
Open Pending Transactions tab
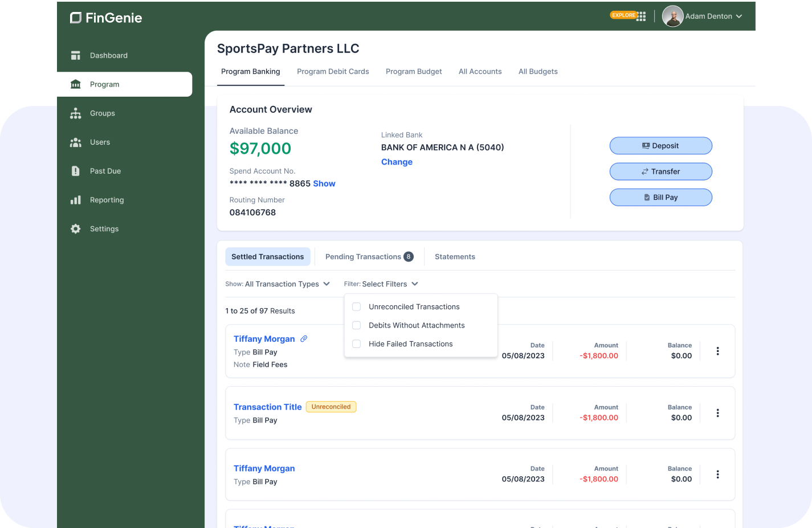click(369, 257)
